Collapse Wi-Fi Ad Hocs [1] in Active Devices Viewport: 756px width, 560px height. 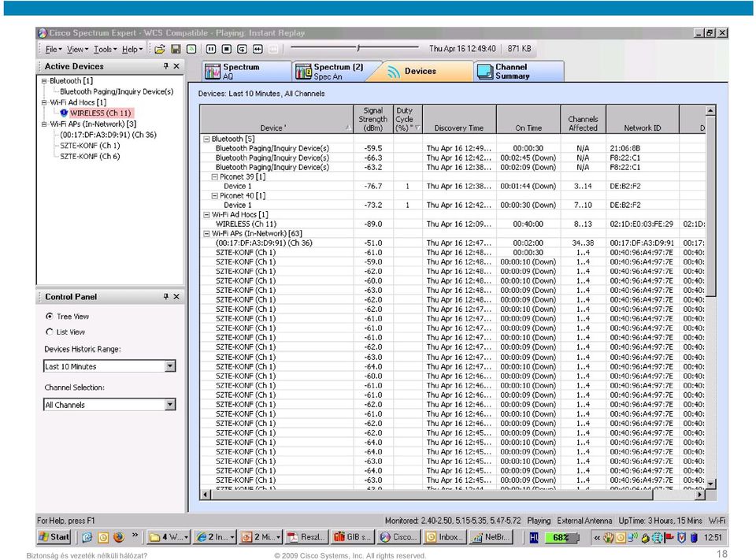click(x=44, y=102)
